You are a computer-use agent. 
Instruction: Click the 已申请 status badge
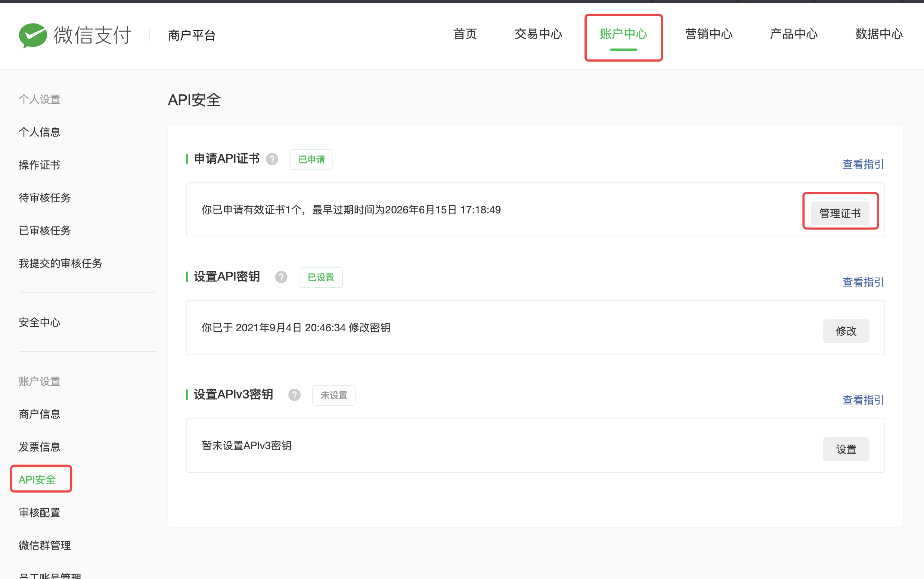(311, 160)
